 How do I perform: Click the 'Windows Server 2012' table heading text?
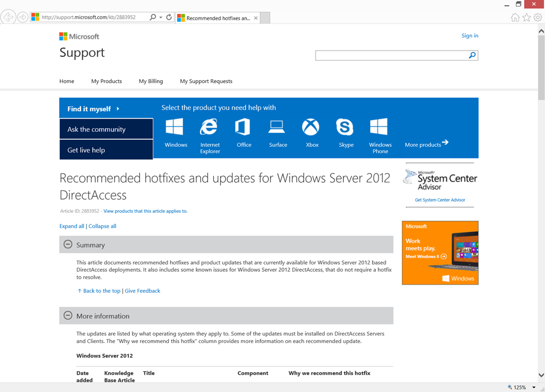point(105,355)
